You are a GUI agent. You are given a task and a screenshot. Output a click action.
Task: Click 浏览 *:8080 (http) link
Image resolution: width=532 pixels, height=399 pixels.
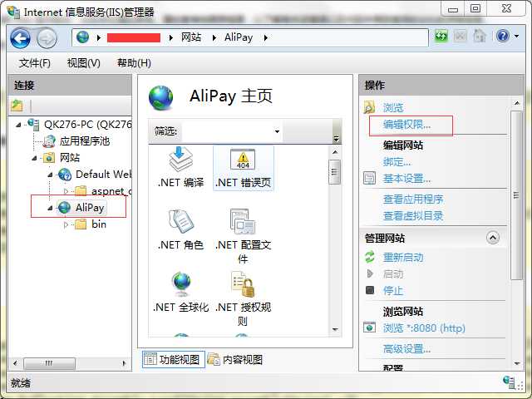tap(424, 328)
